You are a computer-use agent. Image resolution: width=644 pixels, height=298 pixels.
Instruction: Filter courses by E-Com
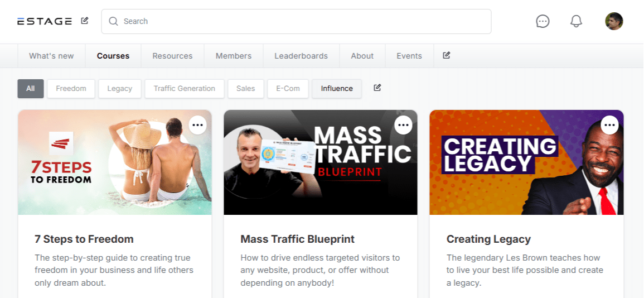[x=288, y=89]
